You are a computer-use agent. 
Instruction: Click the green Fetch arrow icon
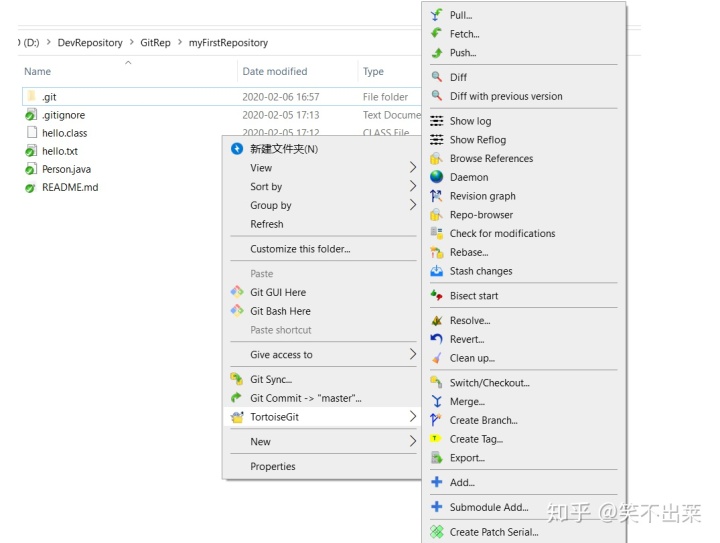coord(436,34)
